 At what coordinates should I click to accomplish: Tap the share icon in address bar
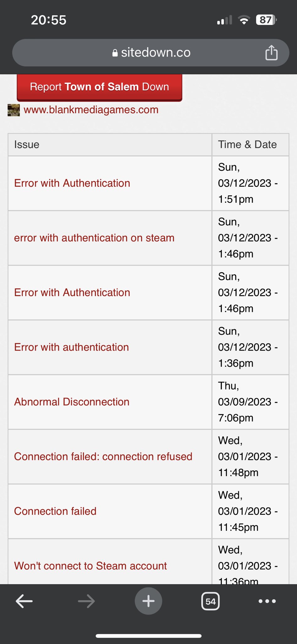point(271,53)
